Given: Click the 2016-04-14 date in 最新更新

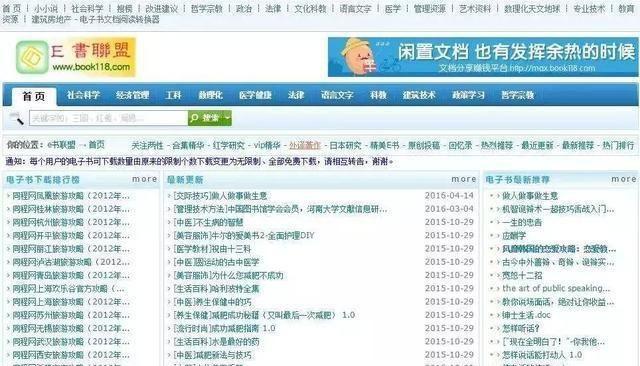Looking at the screenshot, I should pos(449,196).
